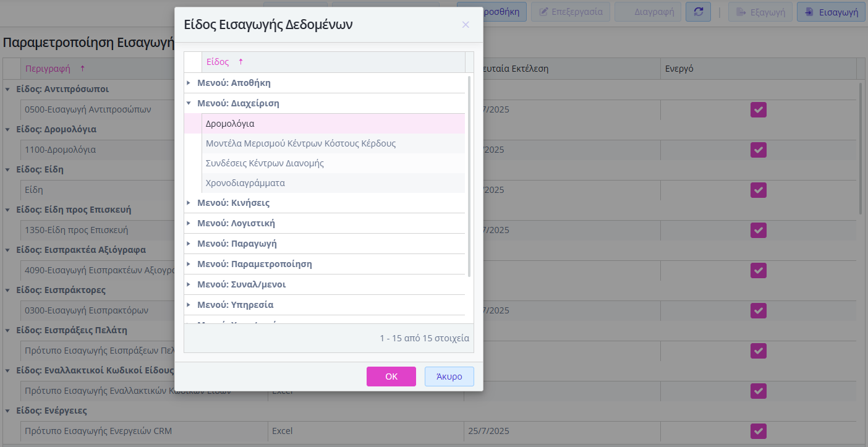Close the Είδος Εισαγωγής Δεδομένων dialog with X
This screenshot has height=447, width=868.
coord(466,25)
